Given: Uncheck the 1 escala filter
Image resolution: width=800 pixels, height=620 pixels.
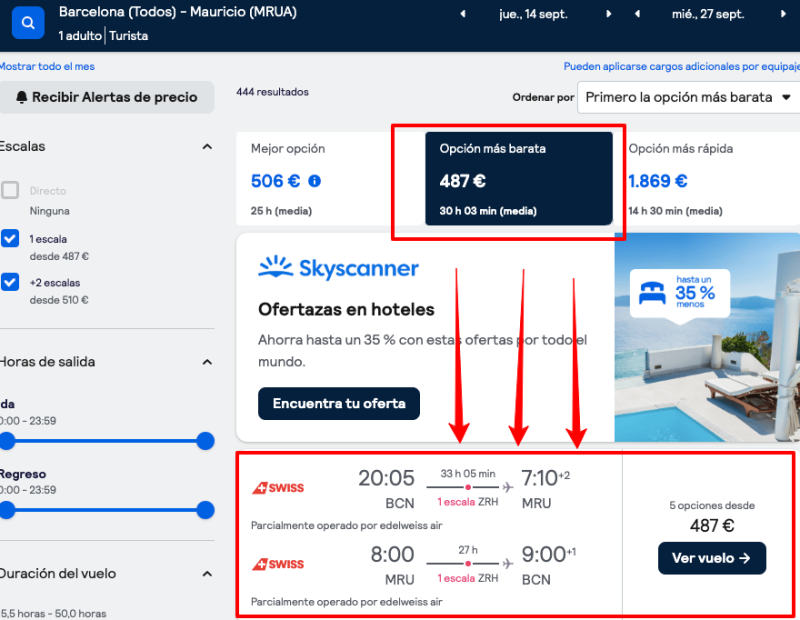Looking at the screenshot, I should [x=10, y=238].
